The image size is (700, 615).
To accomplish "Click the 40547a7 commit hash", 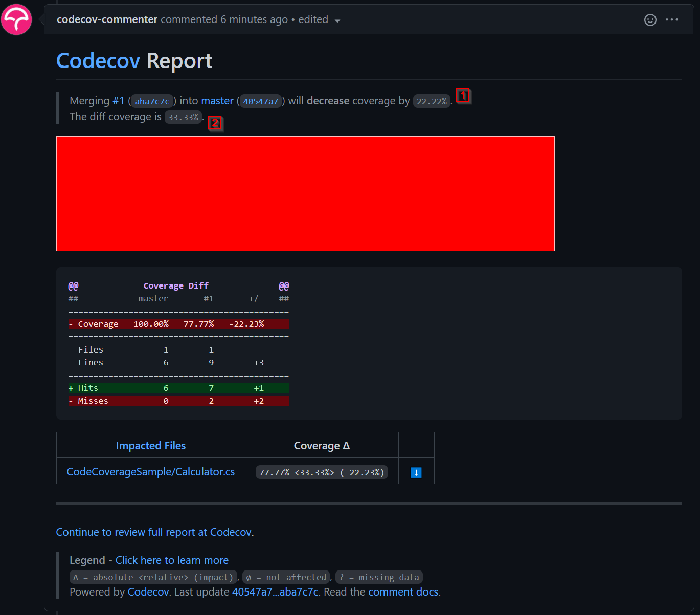I will click(x=260, y=101).
